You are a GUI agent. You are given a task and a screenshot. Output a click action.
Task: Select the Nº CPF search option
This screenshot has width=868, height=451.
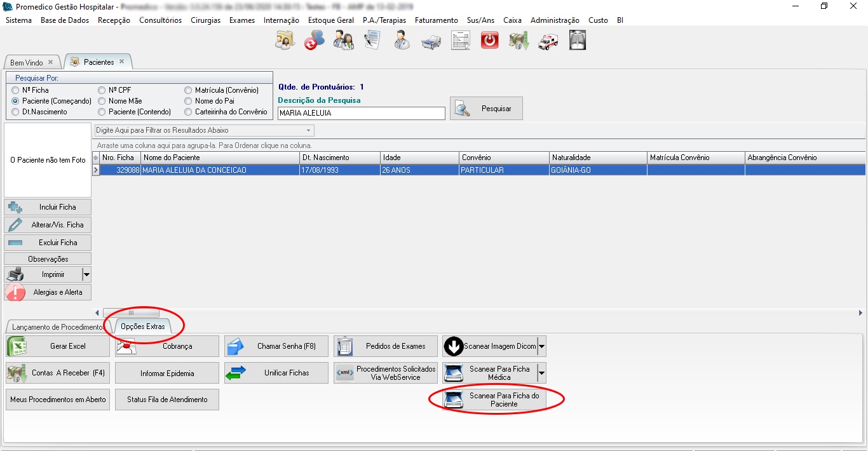(102, 90)
